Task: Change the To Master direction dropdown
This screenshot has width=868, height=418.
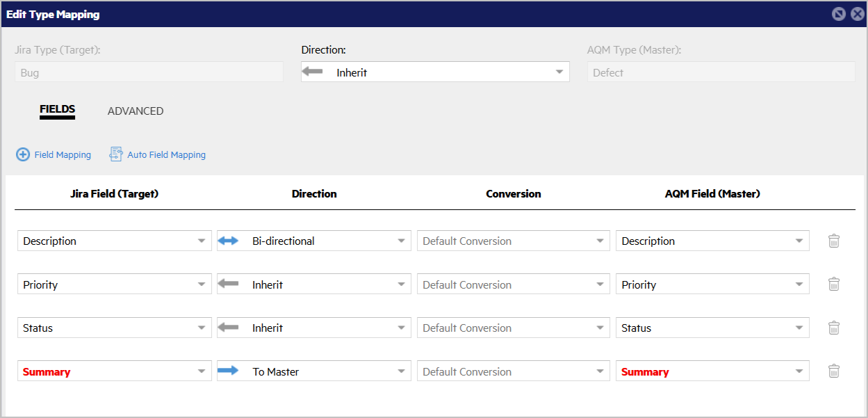Action: 400,371
